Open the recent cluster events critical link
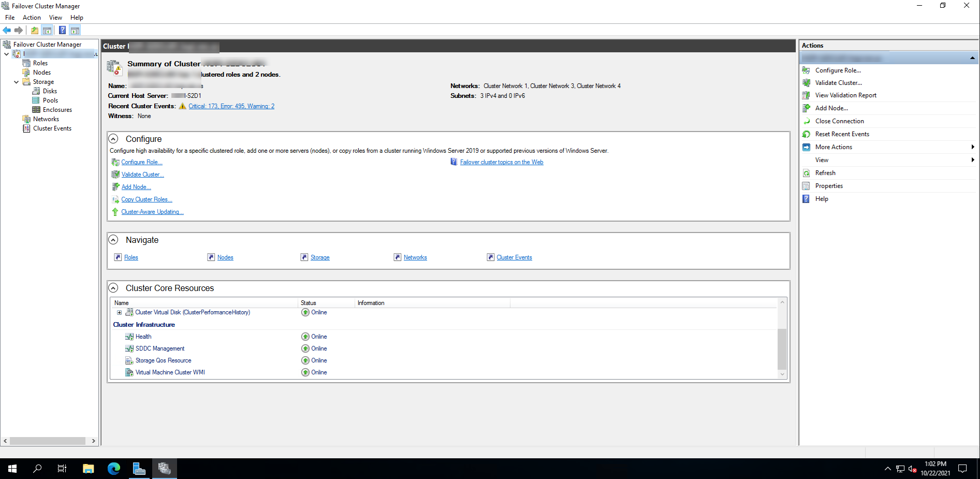The height and width of the screenshot is (479, 980). 231,106
